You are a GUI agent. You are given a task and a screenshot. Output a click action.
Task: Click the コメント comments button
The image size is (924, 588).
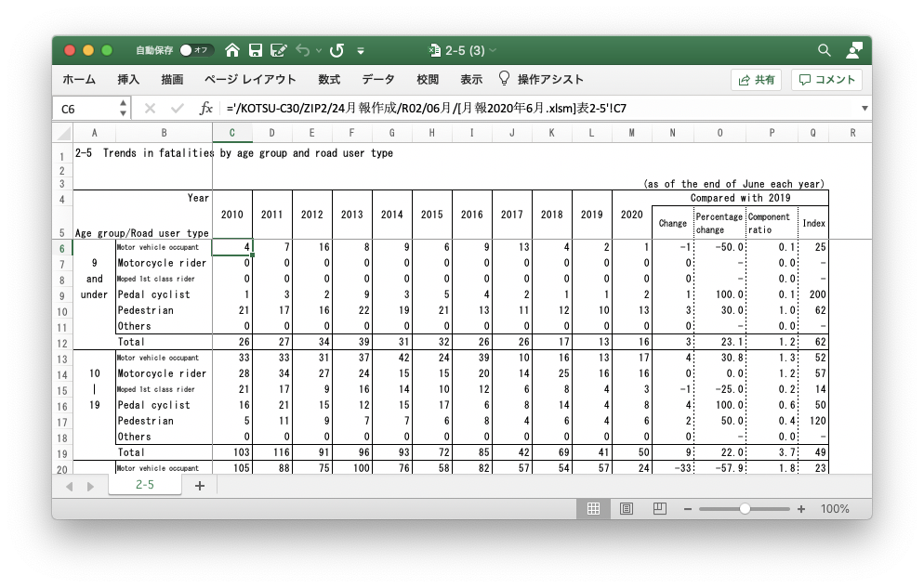(826, 80)
